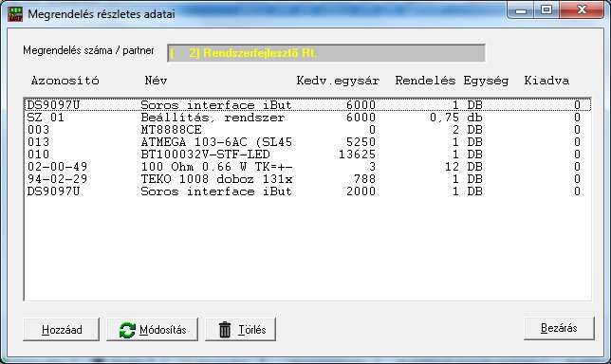
Task: Click the Kedv.egysár column header
Action: point(338,81)
